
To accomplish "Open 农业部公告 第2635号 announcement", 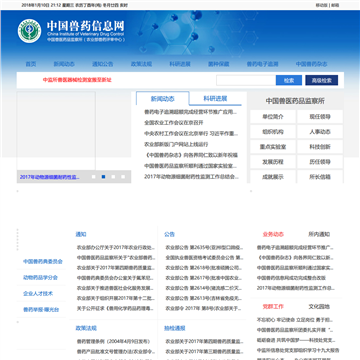I will point(204,248).
